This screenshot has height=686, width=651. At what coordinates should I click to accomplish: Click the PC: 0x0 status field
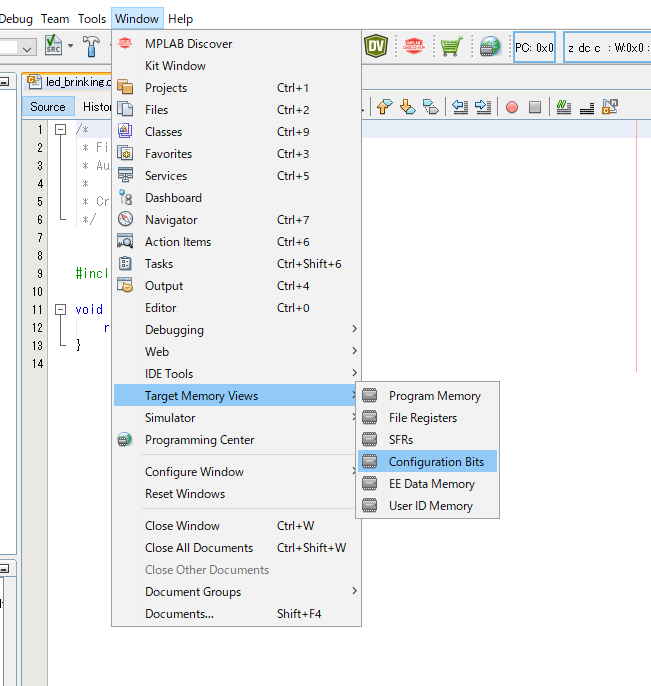click(534, 47)
